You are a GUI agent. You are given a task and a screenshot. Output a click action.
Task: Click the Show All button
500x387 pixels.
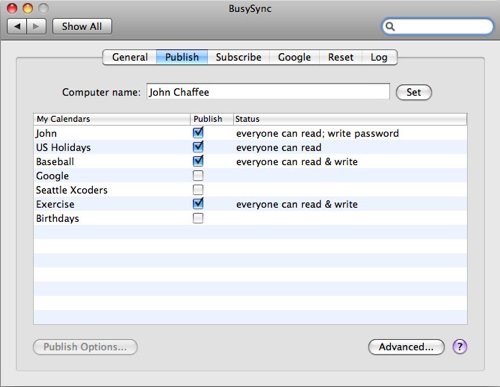82,26
